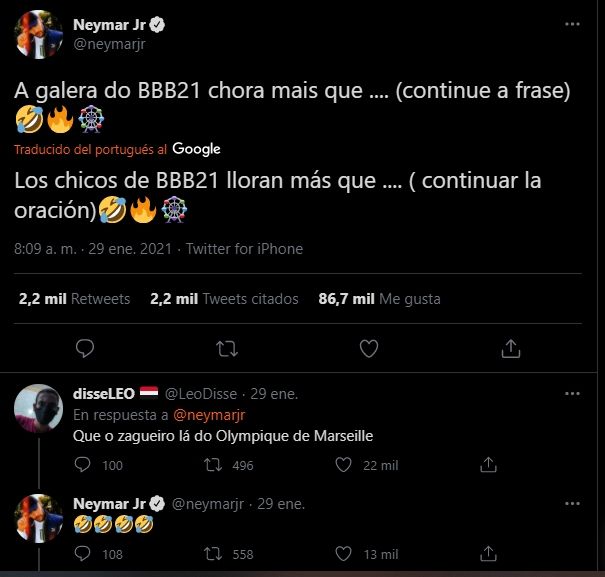Retweet disseLEO's comment with 496 retweets
The image size is (605, 577).
coord(212,465)
